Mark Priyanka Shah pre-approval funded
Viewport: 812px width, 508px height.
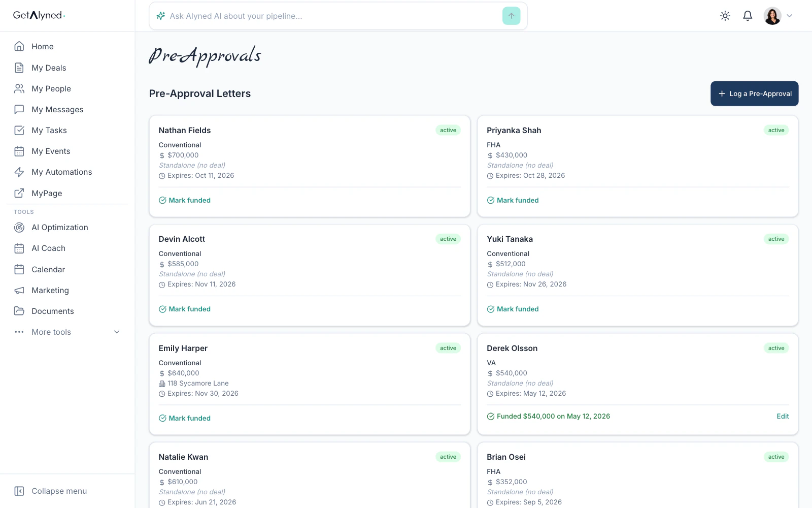point(513,200)
